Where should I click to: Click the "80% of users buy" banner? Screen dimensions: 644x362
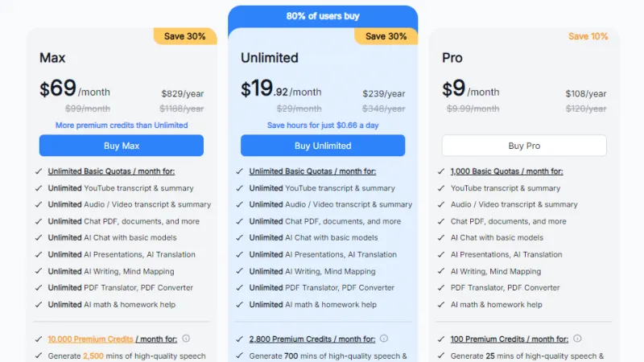(x=323, y=16)
